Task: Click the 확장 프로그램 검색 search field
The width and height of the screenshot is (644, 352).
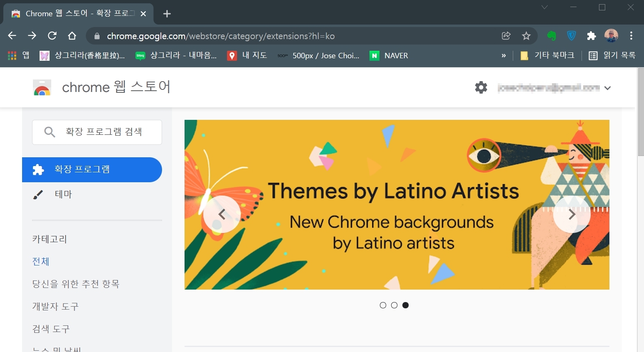Action: tap(97, 132)
